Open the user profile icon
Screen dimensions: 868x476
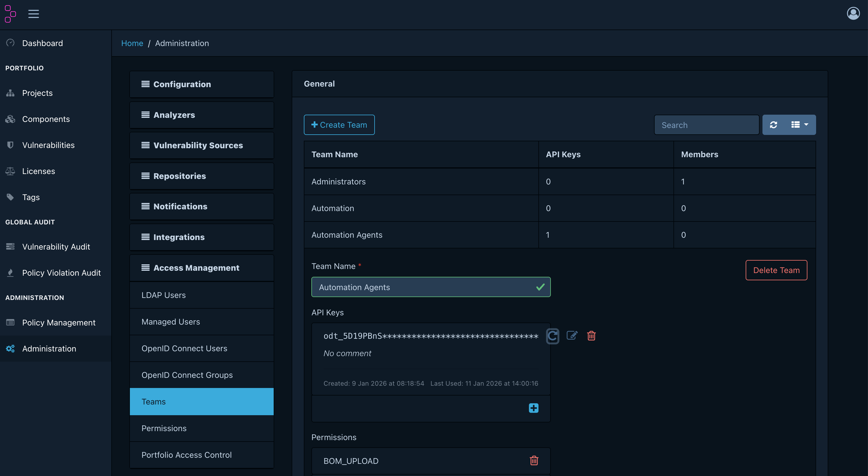click(853, 14)
